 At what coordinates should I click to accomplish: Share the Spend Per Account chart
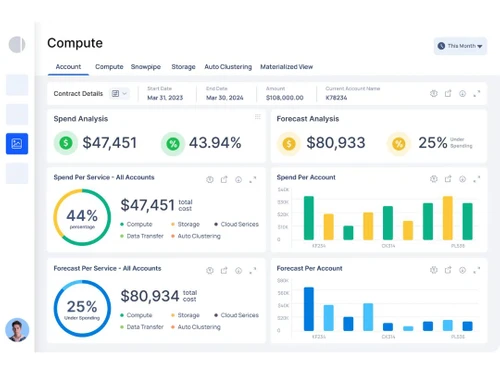[x=448, y=179]
